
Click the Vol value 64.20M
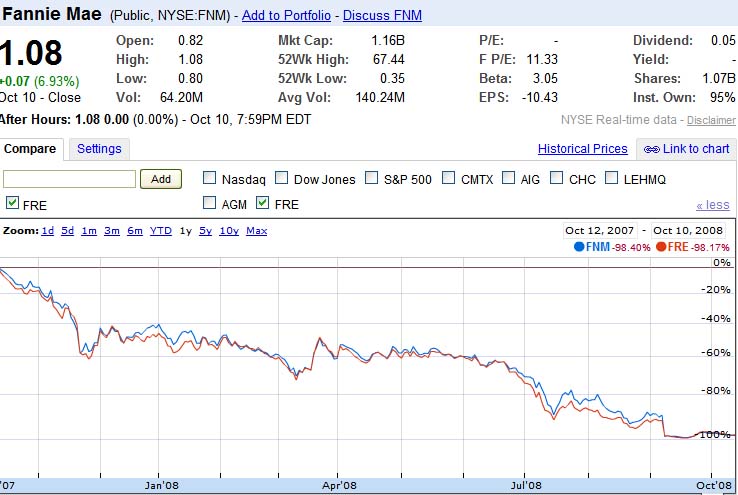coord(181,97)
